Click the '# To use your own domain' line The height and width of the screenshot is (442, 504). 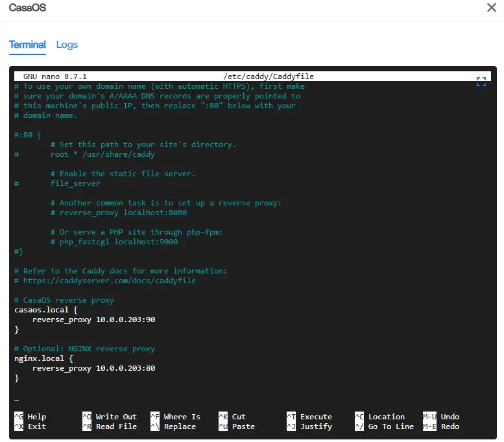(x=160, y=86)
